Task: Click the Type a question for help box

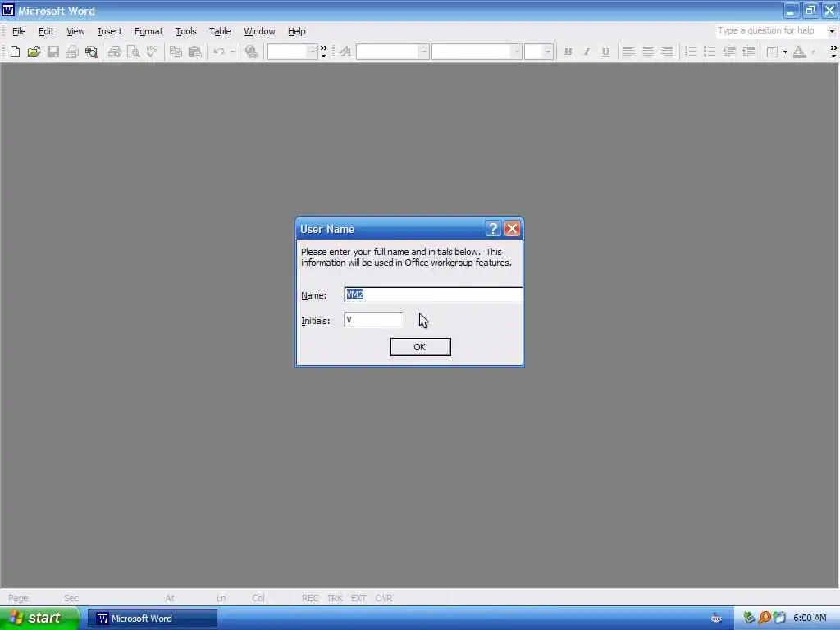Action: (771, 31)
